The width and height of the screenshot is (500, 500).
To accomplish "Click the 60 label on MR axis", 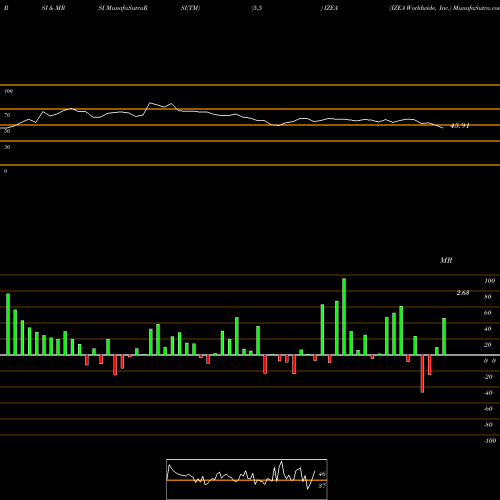I will tap(488, 313).
